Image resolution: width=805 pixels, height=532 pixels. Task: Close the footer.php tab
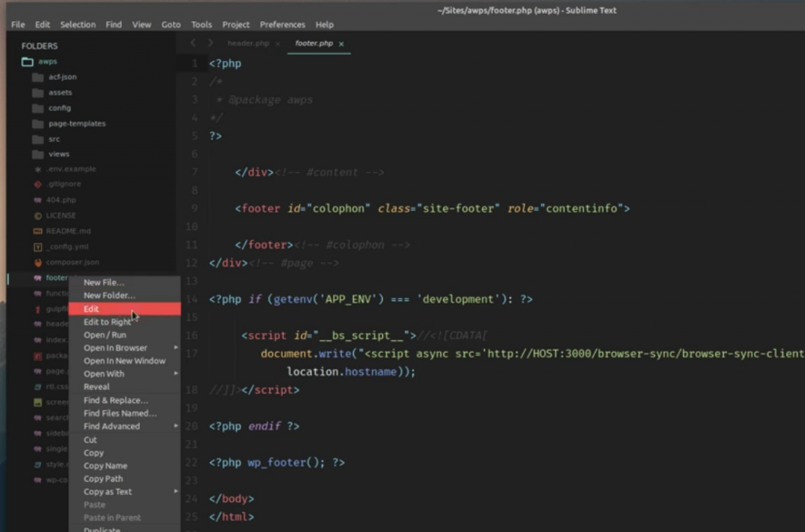340,44
